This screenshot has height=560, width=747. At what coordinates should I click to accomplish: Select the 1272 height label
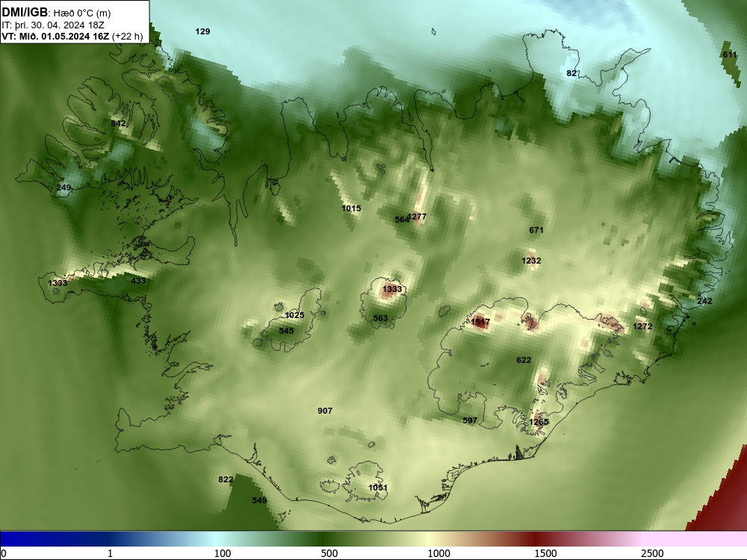tap(642, 326)
